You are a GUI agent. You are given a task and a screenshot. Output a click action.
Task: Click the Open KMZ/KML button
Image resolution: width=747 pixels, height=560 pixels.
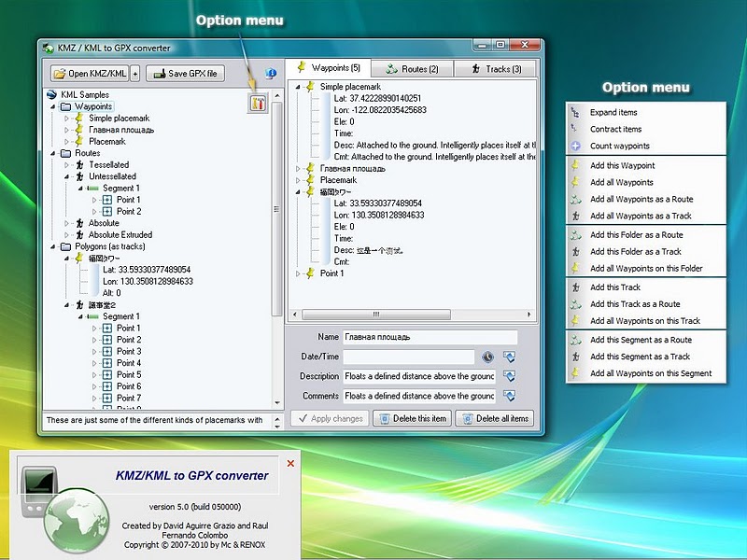pos(90,74)
